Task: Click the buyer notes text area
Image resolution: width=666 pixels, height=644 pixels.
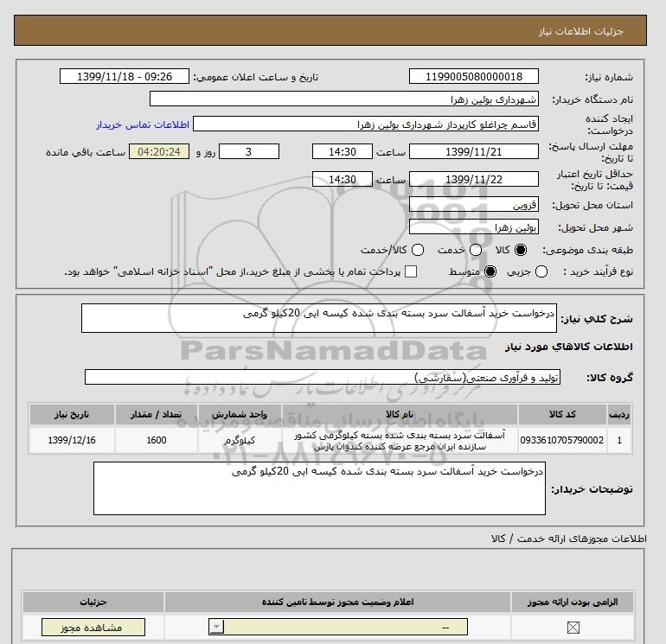Action: coord(319,488)
